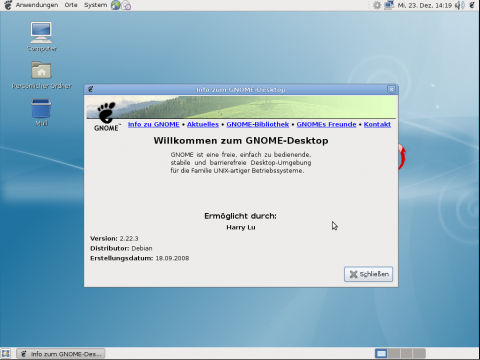Open the Kontakt link
480x360 pixels.
pyautogui.click(x=377, y=124)
